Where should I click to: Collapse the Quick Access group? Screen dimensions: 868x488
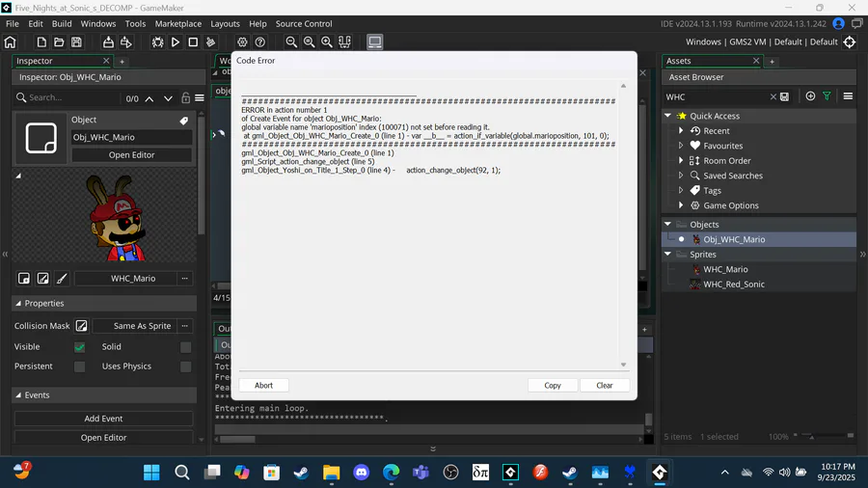[x=667, y=116]
